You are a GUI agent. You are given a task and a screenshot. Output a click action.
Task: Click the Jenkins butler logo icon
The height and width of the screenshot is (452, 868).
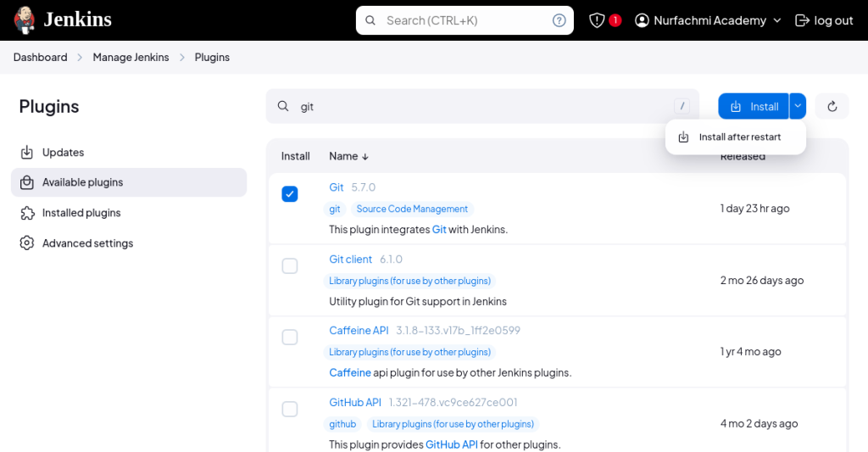25,20
